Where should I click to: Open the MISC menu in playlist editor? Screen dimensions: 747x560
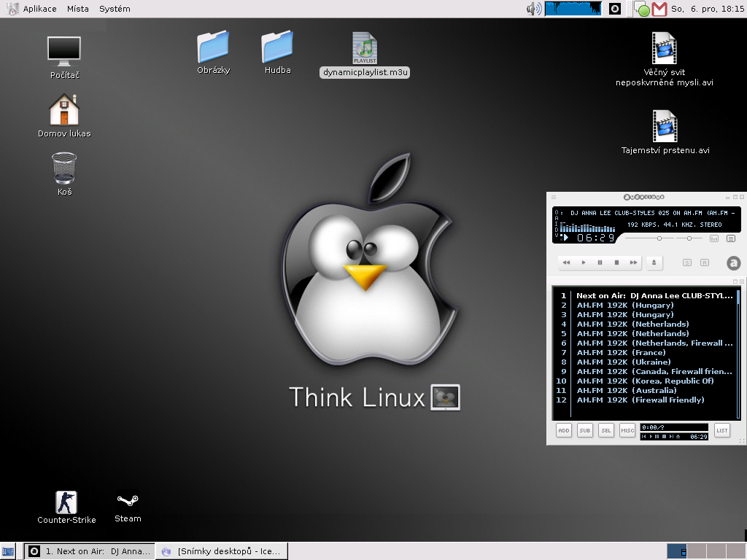(627, 430)
